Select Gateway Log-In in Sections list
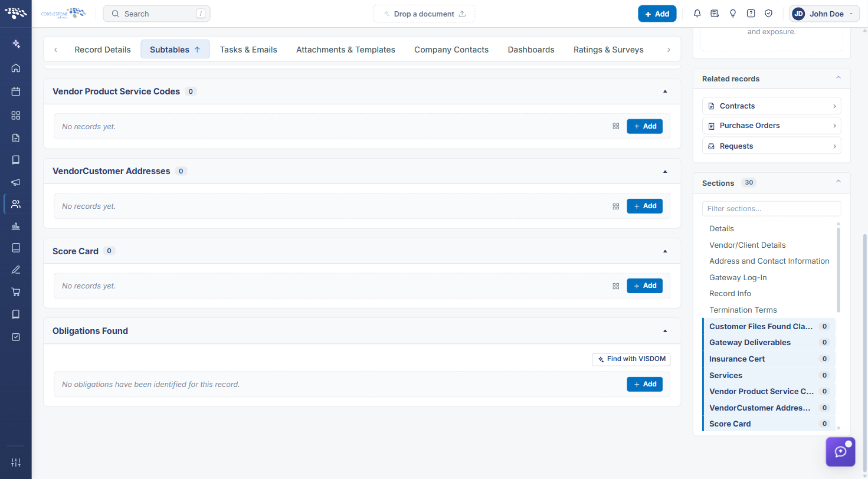 click(x=738, y=277)
